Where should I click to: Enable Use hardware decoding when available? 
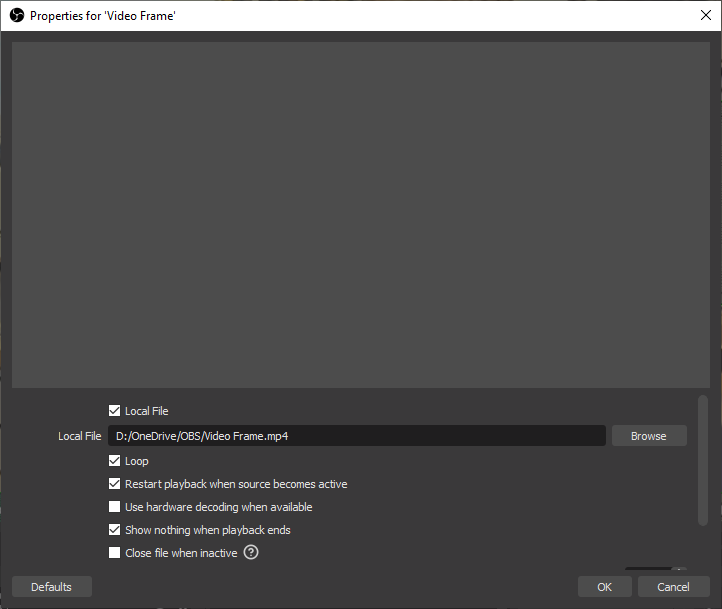114,506
